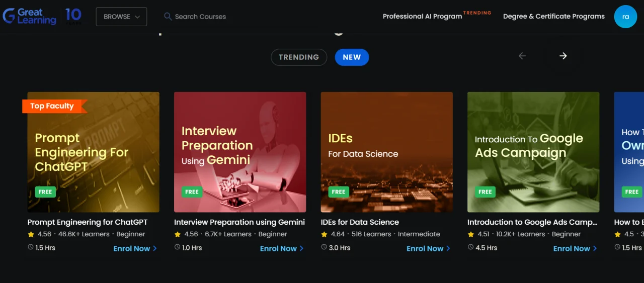Click the Top Faculty ribbon badge

(x=54, y=106)
